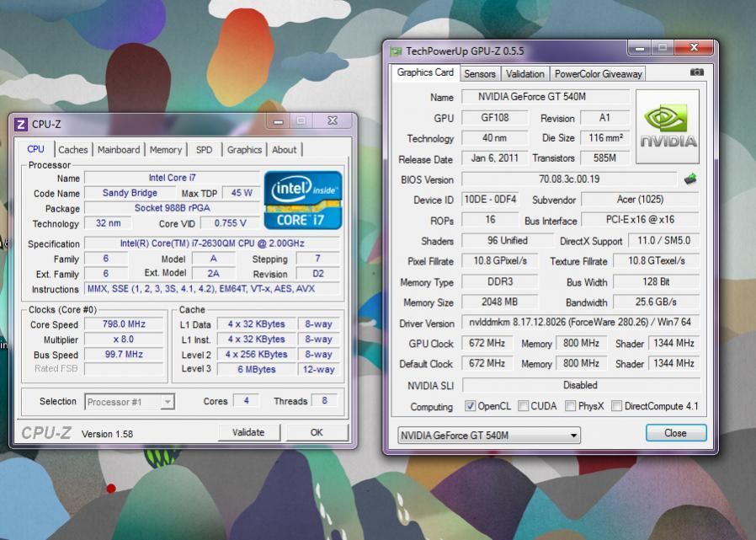Click the Cores value 4
Viewport: 756px width, 540px height.
pos(246,400)
